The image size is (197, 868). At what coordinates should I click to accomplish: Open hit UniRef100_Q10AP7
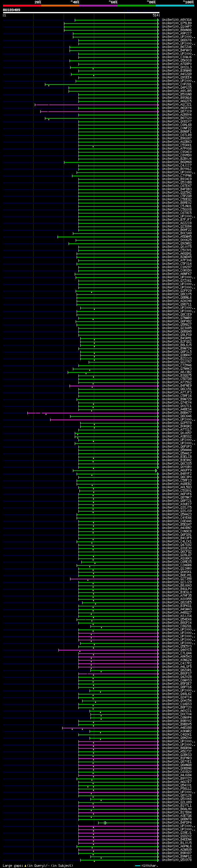click(x=177, y=26)
